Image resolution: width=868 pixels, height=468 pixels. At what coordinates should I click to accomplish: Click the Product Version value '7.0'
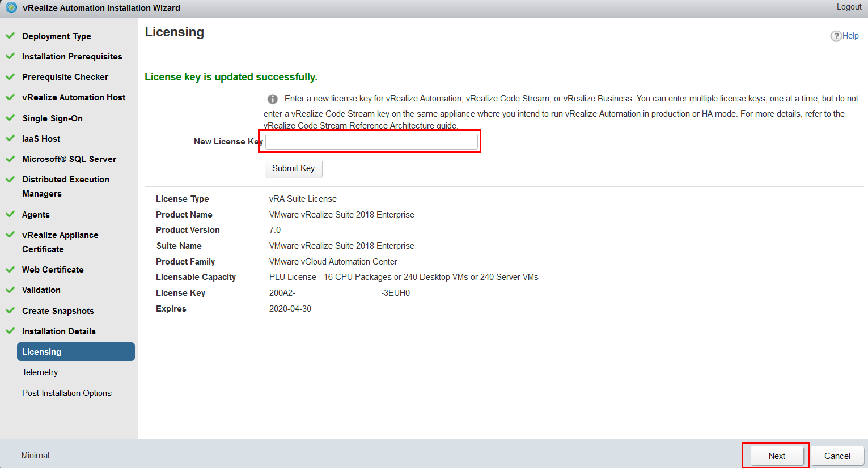(x=275, y=230)
